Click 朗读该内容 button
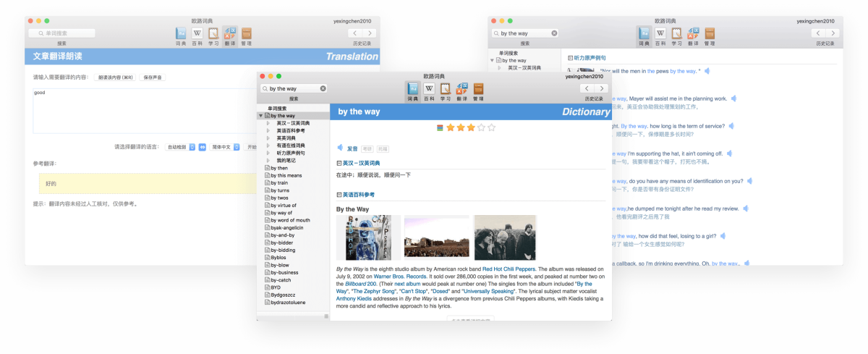Image resolution: width=868 pixels, height=354 pixels. point(116,77)
